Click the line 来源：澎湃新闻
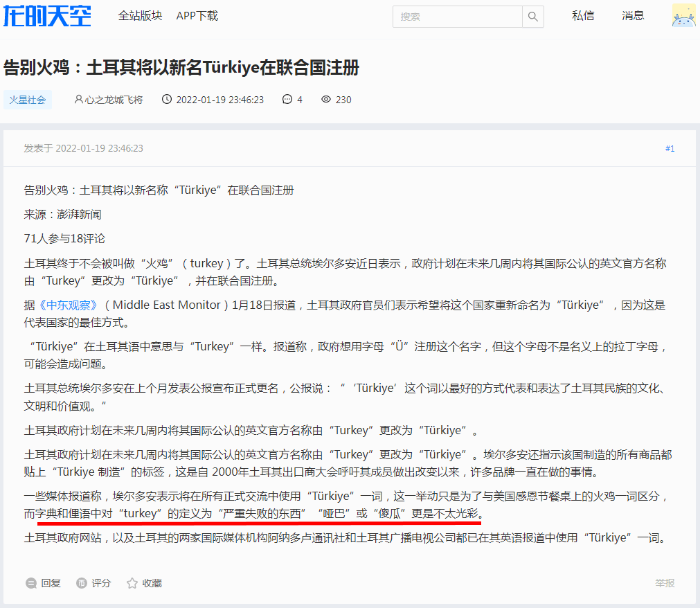 click(63, 214)
